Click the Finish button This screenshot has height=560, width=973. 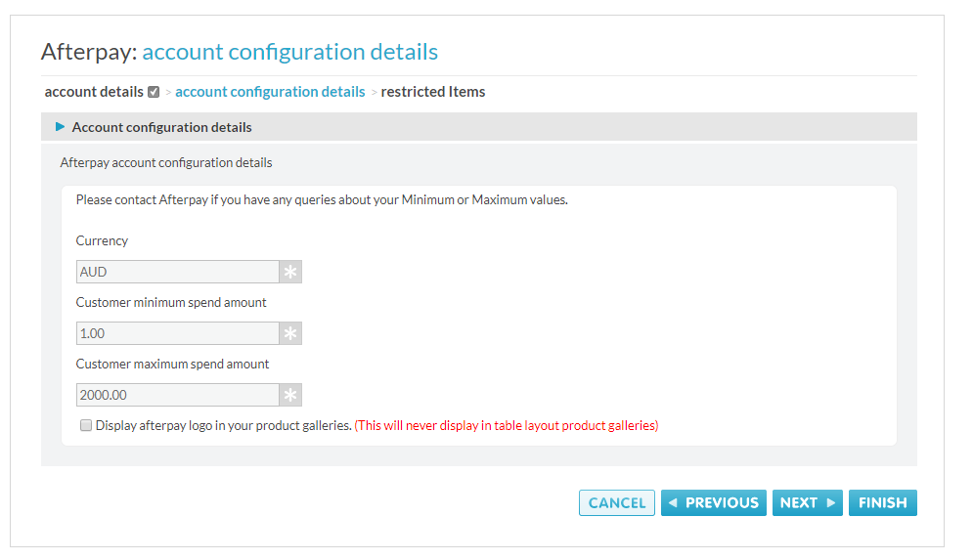882,503
